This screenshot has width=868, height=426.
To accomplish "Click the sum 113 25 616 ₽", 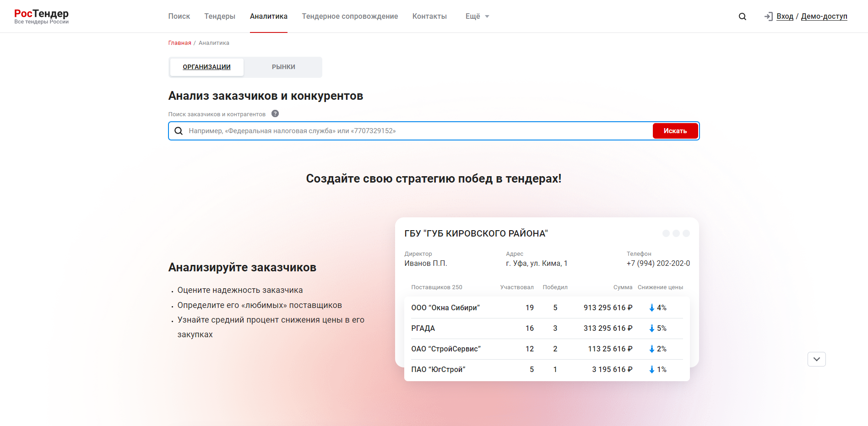I will (x=610, y=349).
